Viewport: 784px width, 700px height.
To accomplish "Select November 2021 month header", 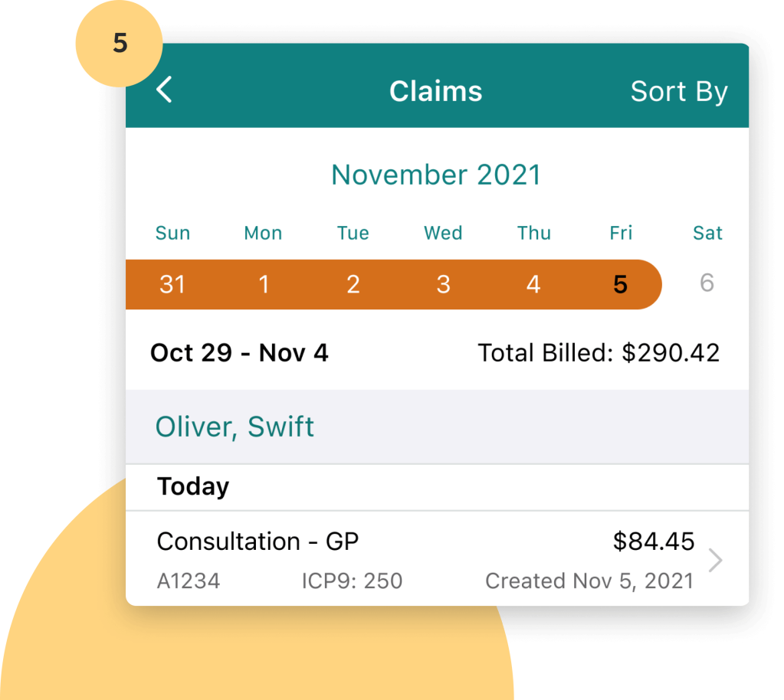I will click(x=436, y=175).
